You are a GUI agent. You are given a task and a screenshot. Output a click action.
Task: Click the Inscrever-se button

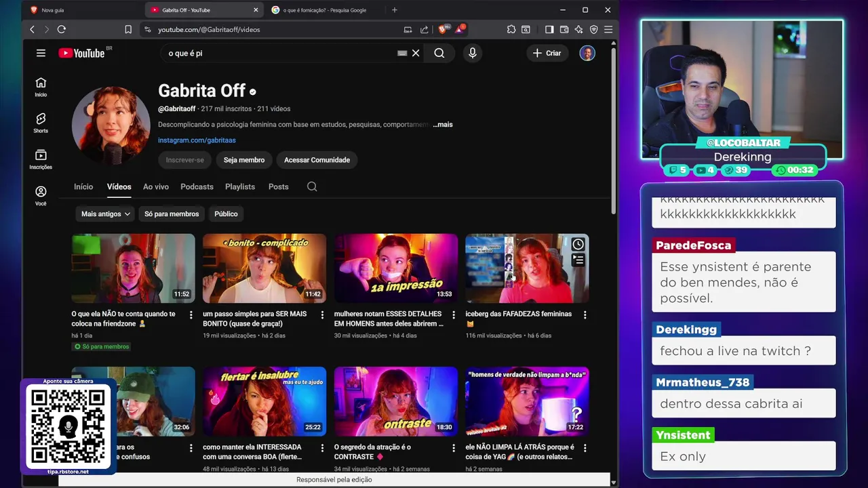[x=185, y=160]
